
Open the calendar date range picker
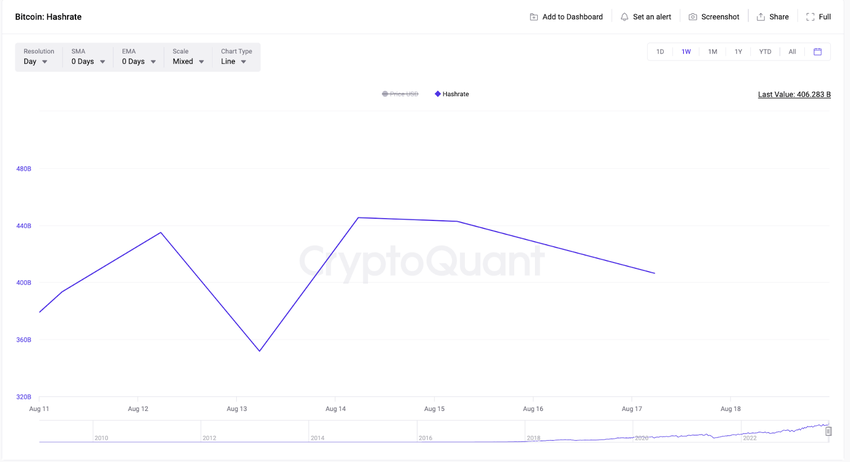[817, 52]
